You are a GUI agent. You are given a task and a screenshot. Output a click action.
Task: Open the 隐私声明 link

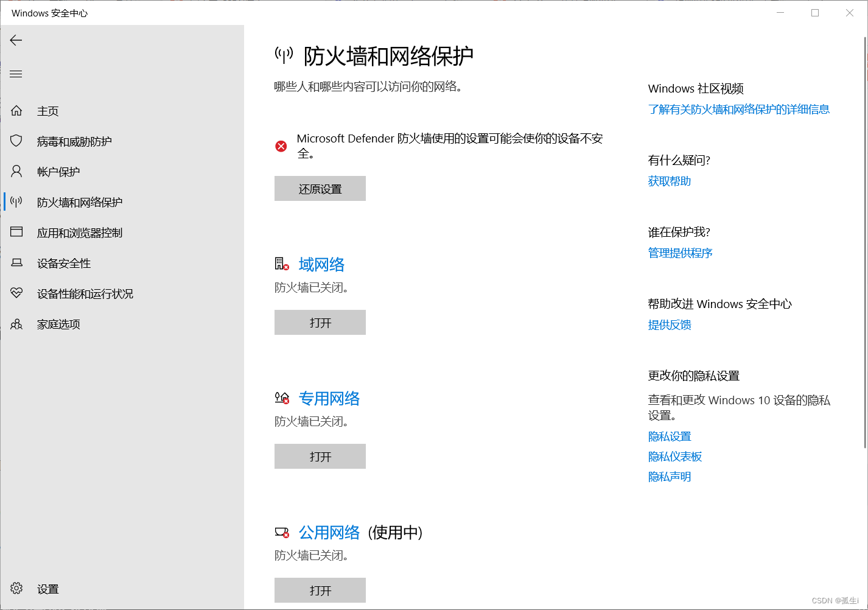click(x=670, y=477)
